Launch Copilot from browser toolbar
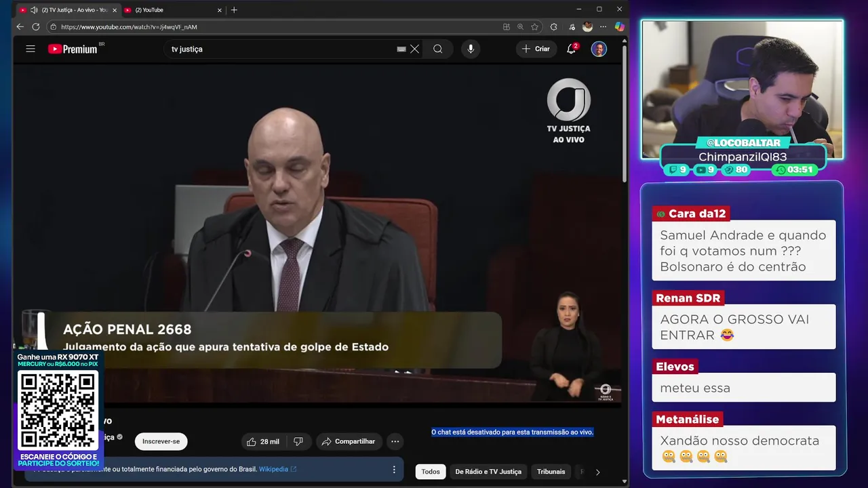 point(619,26)
